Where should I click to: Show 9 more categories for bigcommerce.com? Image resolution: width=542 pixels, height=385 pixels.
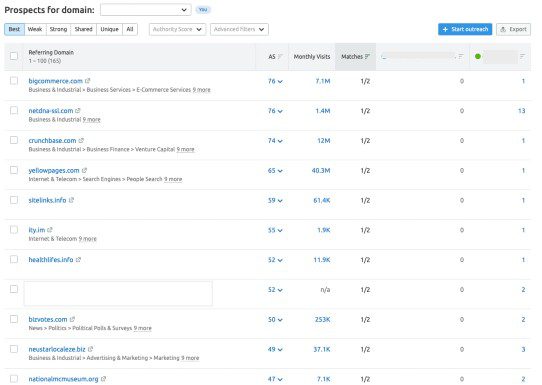pos(202,90)
